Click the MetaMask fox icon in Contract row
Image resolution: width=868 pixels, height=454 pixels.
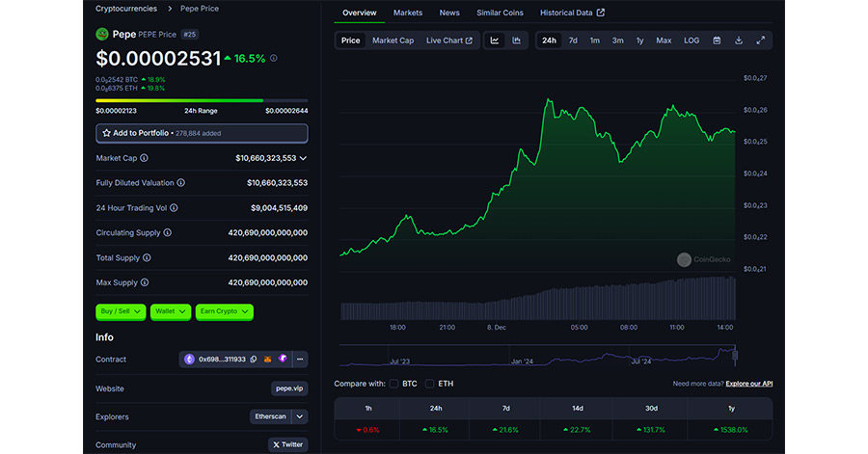[268, 360]
